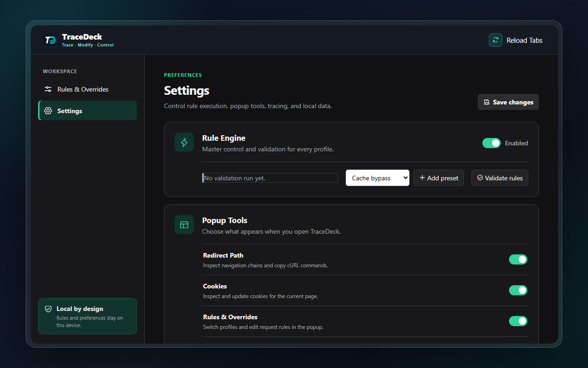588x368 pixels.
Task: Click the Rules & Overrides sliders icon
Action: tap(48, 89)
